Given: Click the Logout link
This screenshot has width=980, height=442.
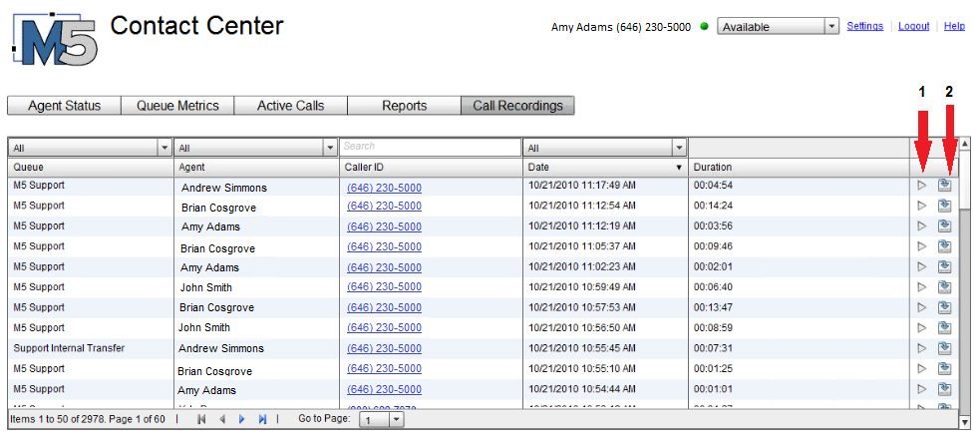Looking at the screenshot, I should coord(914,26).
